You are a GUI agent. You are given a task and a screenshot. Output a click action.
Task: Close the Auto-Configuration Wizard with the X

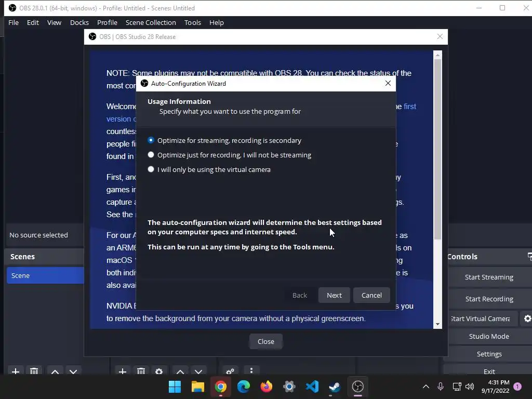tap(388, 83)
